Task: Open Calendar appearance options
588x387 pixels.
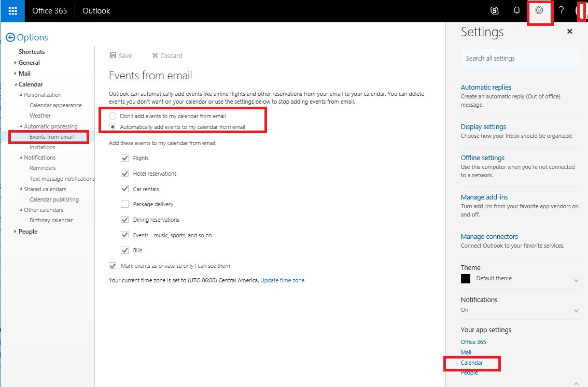Action: click(x=55, y=105)
